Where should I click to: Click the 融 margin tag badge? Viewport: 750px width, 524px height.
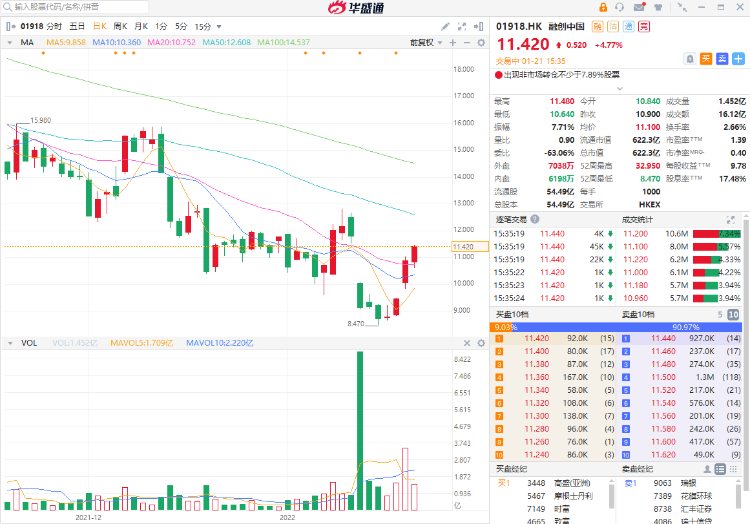point(597,26)
